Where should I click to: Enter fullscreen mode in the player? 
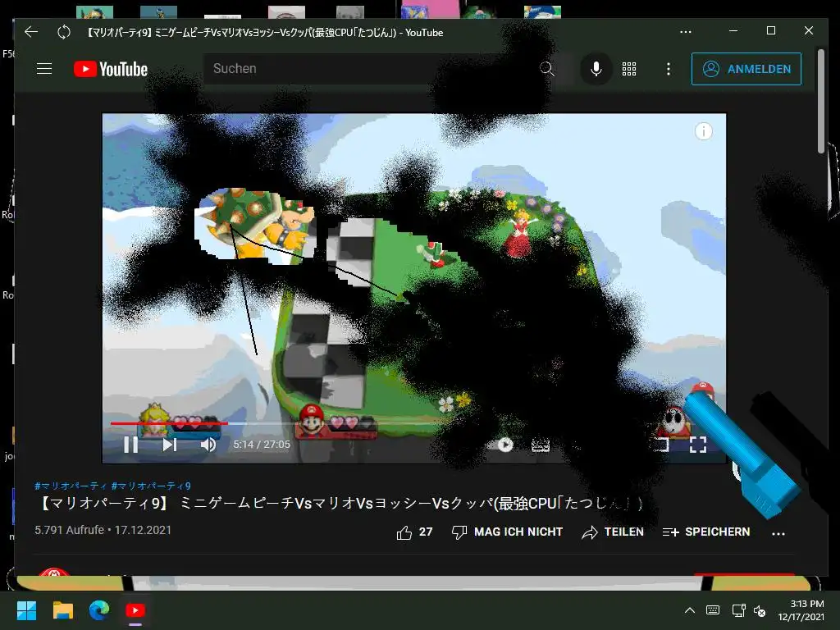[x=697, y=445]
